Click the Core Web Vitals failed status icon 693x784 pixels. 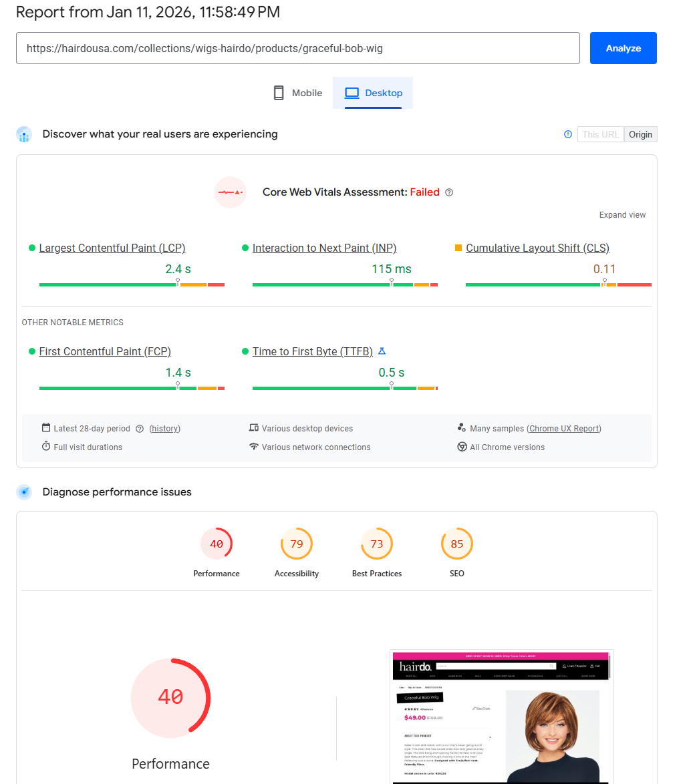(231, 192)
